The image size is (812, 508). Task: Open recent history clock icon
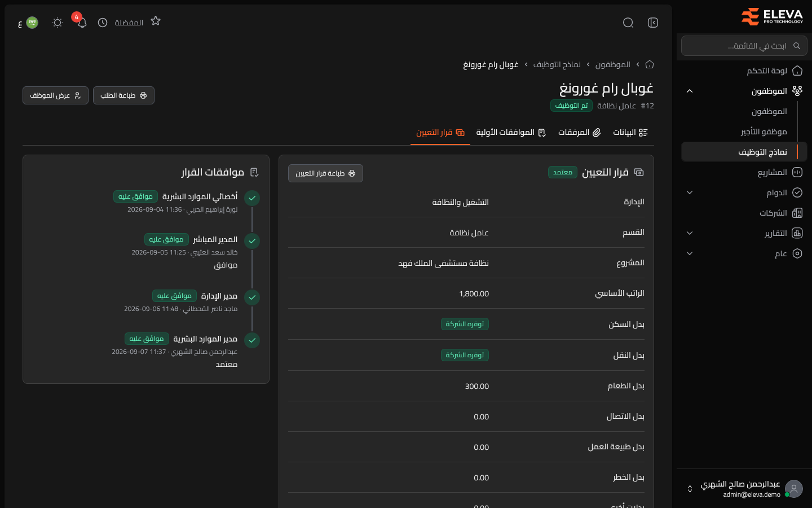point(103,23)
